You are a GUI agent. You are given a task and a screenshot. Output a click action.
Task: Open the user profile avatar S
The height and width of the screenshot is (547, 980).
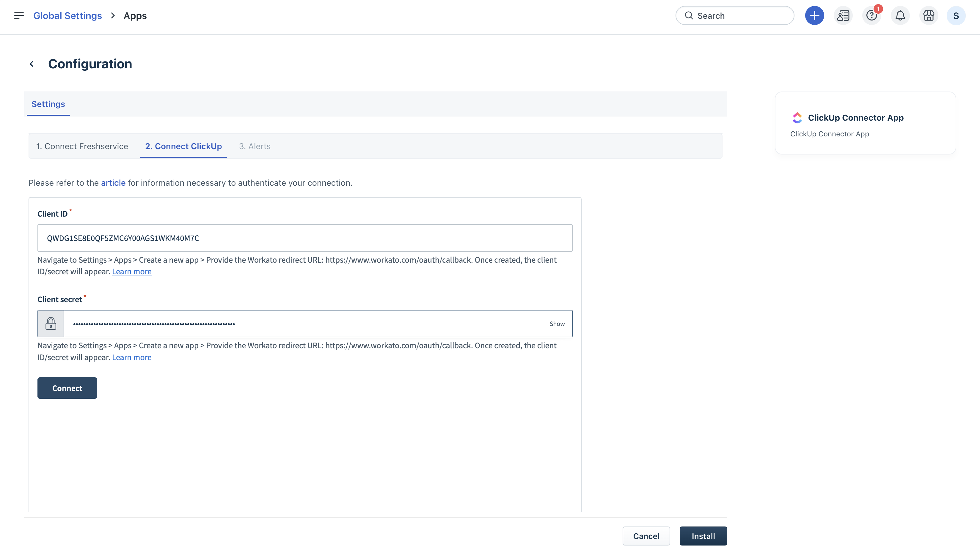click(956, 15)
